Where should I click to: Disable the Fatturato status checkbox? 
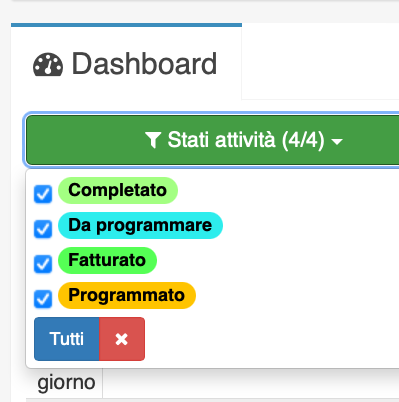tap(43, 264)
